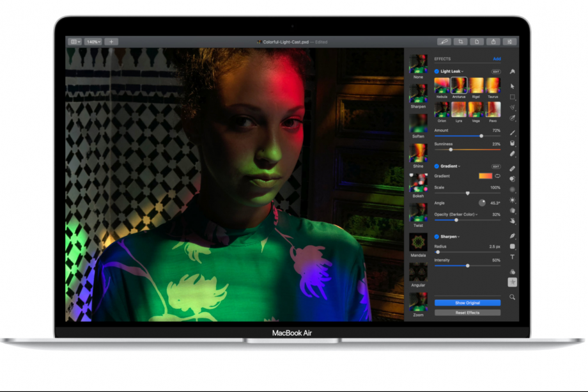Click the plus button in the toolbar
Viewport: 588px width, 392px height.
(111, 42)
